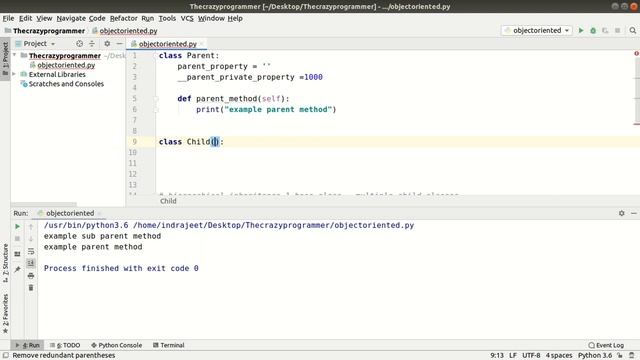Image resolution: width=640 pixels, height=360 pixels.
Task: Hide the Project panel via minus icon
Action: tap(119, 43)
